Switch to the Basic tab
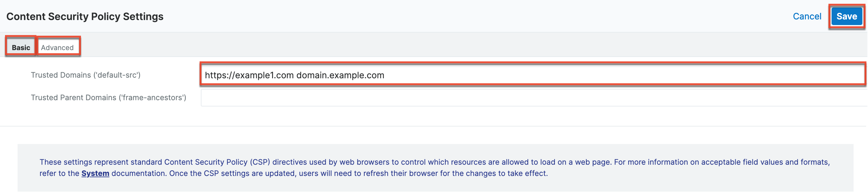868x196 pixels. [21, 47]
